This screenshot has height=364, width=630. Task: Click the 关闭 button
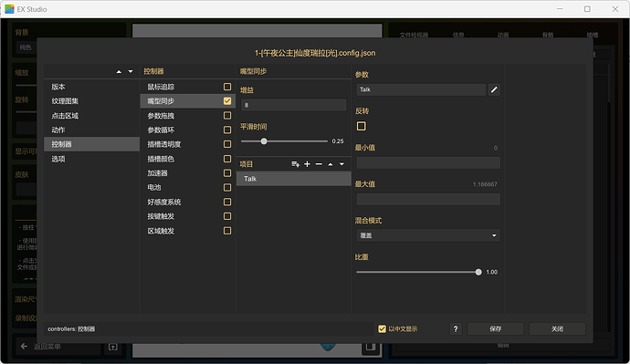(557, 329)
